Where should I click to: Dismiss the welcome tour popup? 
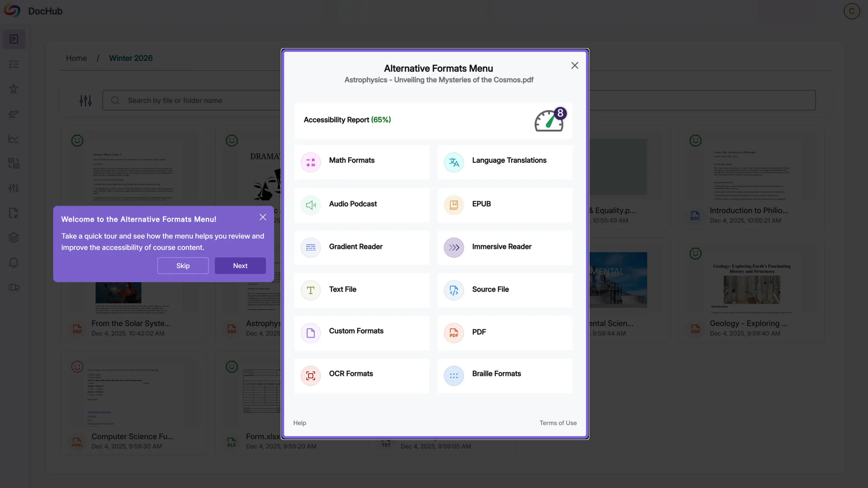tap(263, 217)
